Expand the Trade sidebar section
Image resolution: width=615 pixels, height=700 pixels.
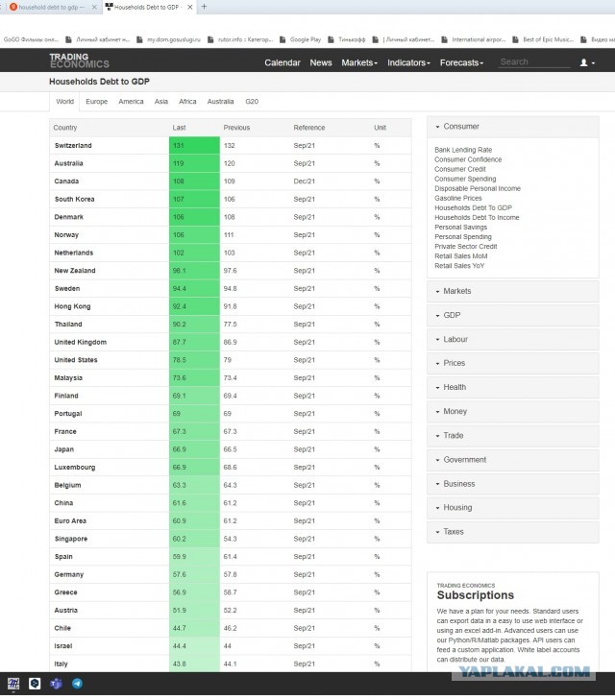pos(513,436)
